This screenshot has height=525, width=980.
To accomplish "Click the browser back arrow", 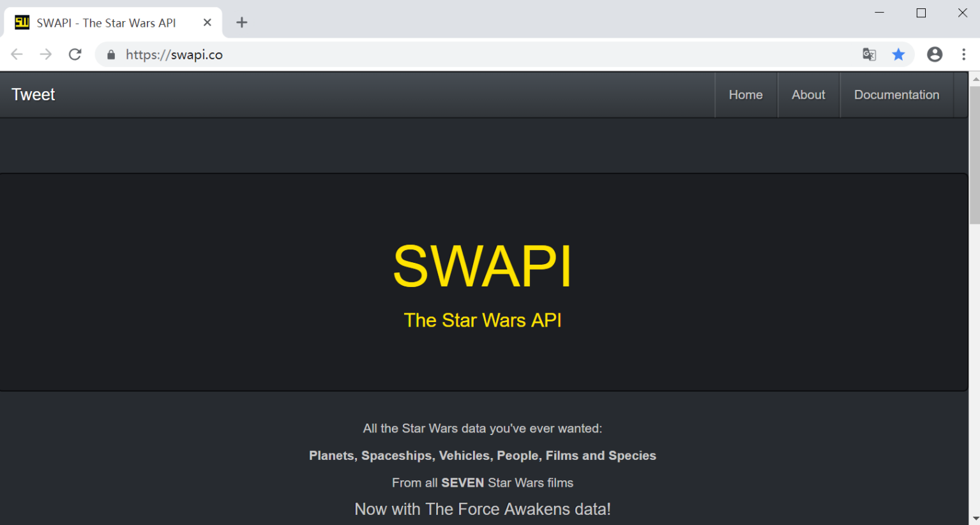I will point(17,55).
